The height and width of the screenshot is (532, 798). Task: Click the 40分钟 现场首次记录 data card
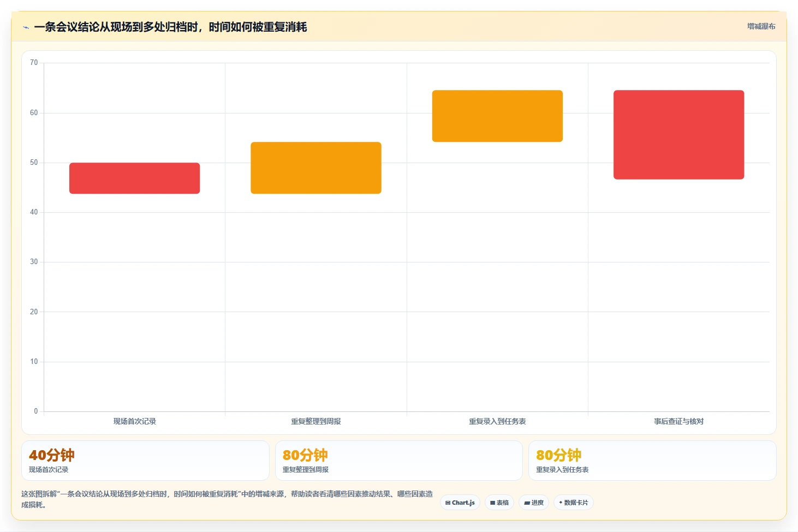click(145, 461)
